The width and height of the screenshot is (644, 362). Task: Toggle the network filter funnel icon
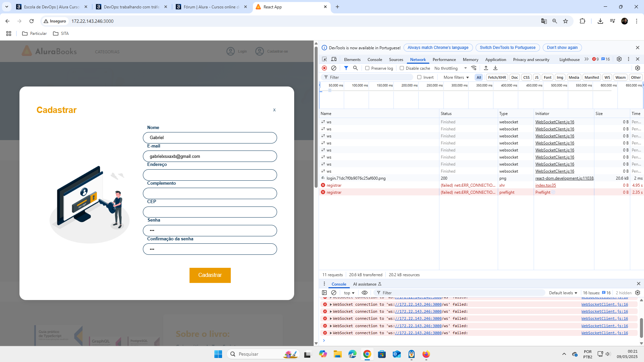tap(346, 68)
